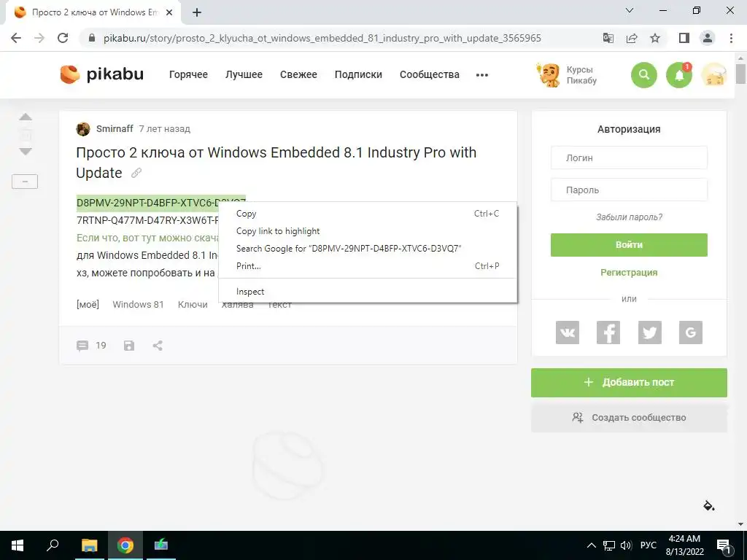The height and width of the screenshot is (560, 747).
Task: Click the Windows 81 tag
Action: click(138, 305)
